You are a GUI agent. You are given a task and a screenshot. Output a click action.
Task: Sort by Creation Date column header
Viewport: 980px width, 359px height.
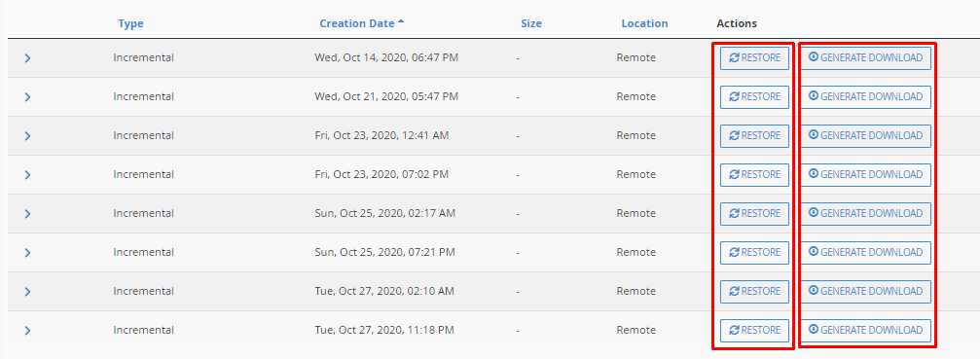click(x=357, y=23)
